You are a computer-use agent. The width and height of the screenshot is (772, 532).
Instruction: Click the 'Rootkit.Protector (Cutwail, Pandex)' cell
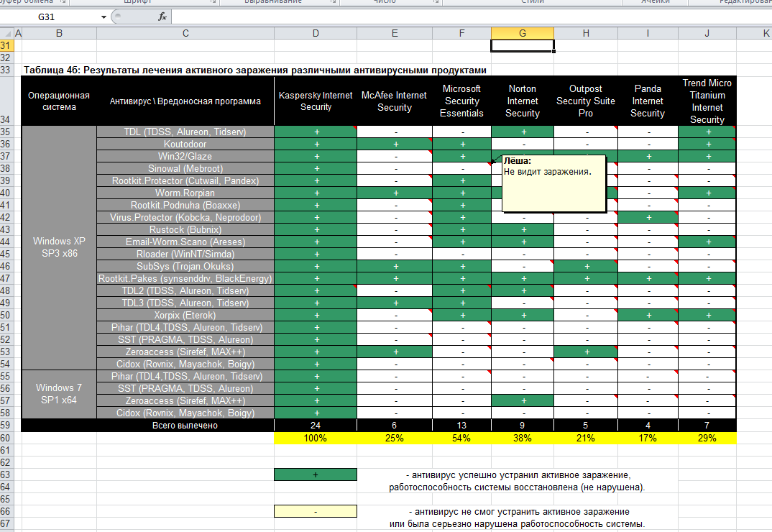(185, 180)
